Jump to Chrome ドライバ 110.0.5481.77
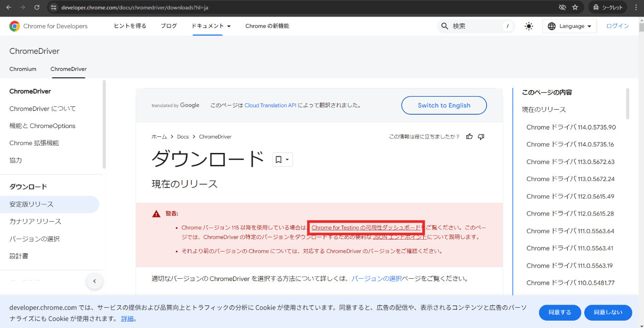644x328 pixels. tap(570, 282)
